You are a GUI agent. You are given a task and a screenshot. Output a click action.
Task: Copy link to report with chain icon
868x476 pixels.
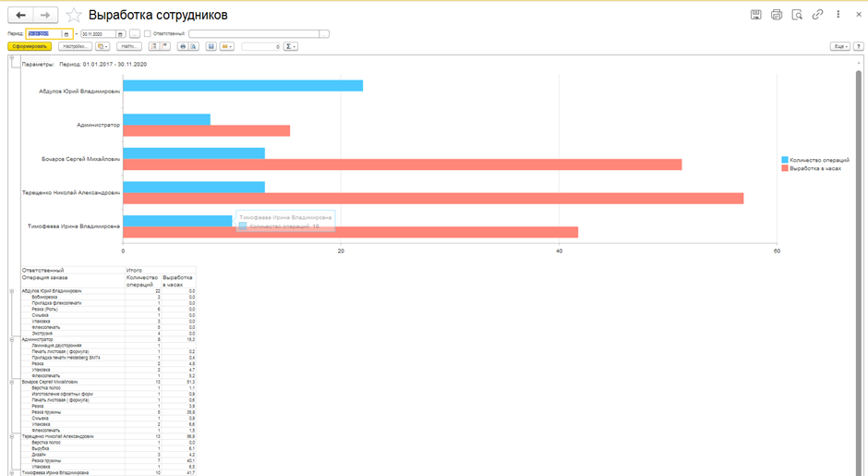tap(817, 15)
